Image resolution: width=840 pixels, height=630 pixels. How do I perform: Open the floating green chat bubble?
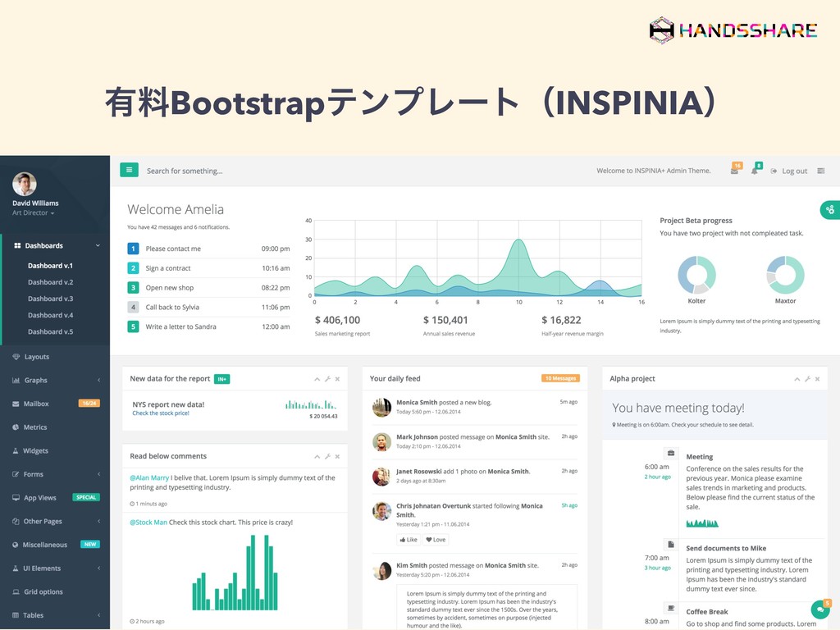pos(820,609)
